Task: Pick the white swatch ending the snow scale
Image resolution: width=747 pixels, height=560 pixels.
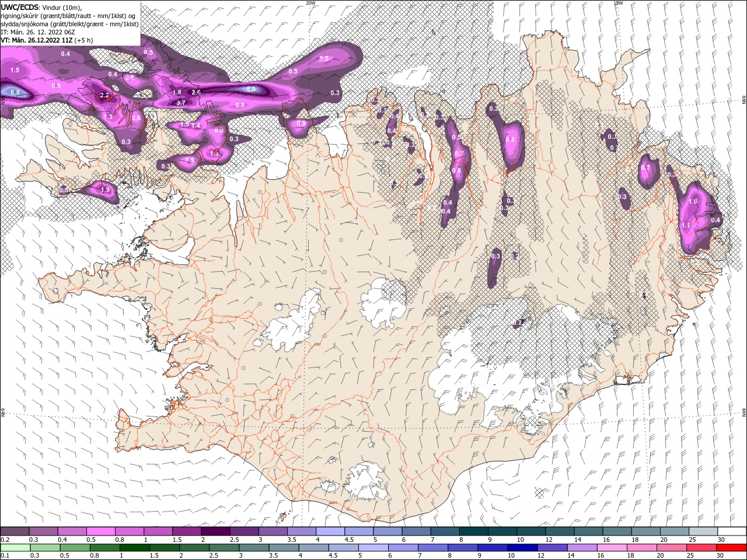Action: pos(732,531)
